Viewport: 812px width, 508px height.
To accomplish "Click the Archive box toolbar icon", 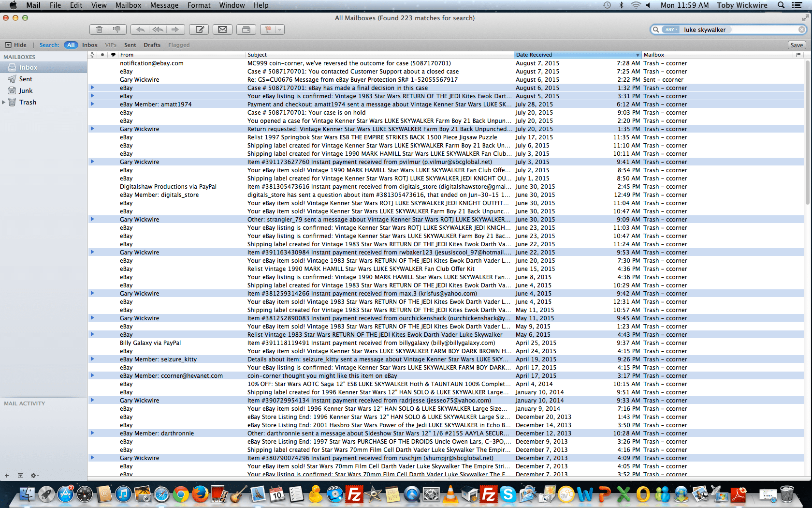I will 246,30.
